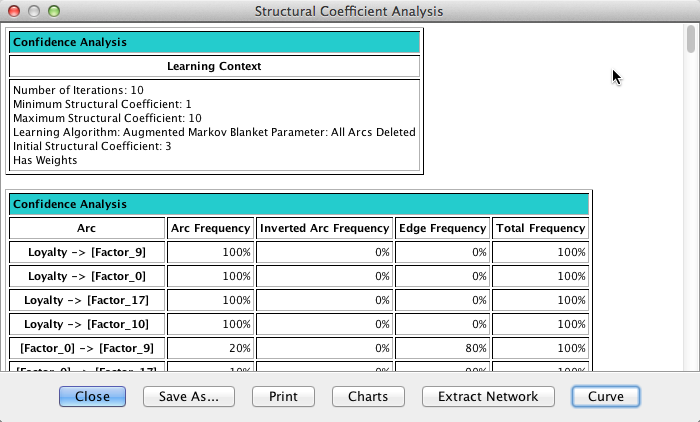Click the Learning Context heading
The height and width of the screenshot is (422, 700).
214,66
